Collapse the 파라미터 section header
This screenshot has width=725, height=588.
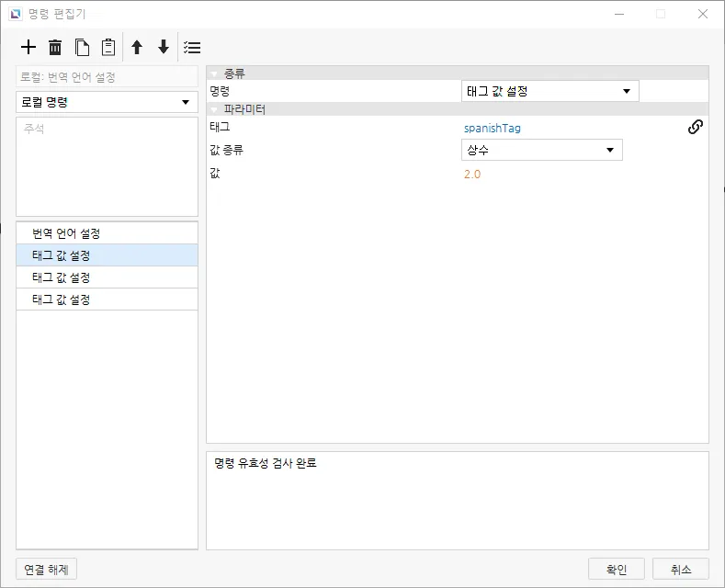tap(215, 109)
